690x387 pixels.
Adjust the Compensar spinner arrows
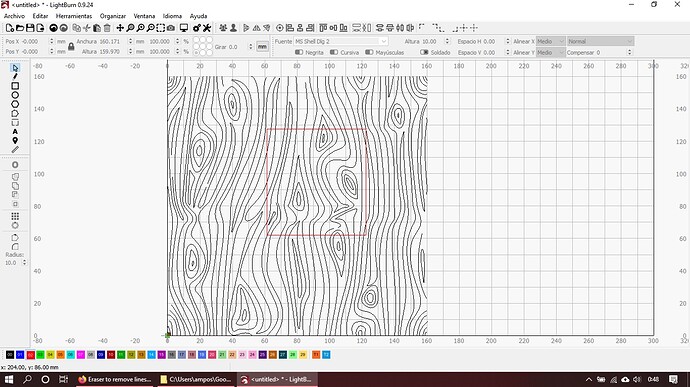click(630, 52)
